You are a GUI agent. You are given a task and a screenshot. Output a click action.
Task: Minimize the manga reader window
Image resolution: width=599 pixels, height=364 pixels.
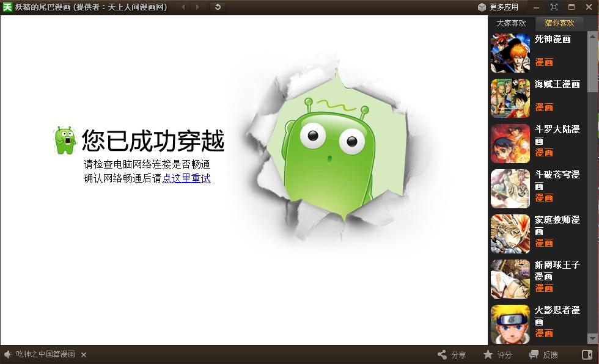tap(537, 7)
